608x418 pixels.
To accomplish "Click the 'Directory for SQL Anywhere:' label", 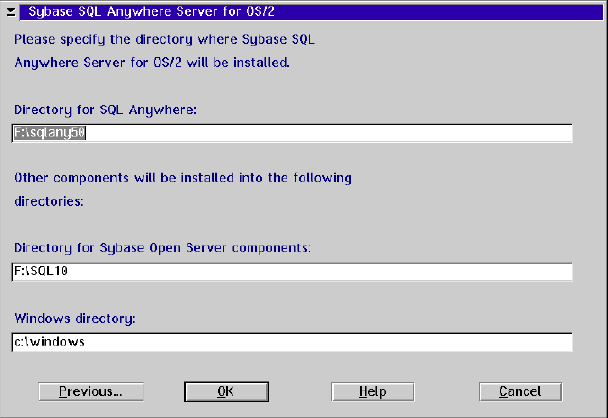I will pyautogui.click(x=105, y=110).
